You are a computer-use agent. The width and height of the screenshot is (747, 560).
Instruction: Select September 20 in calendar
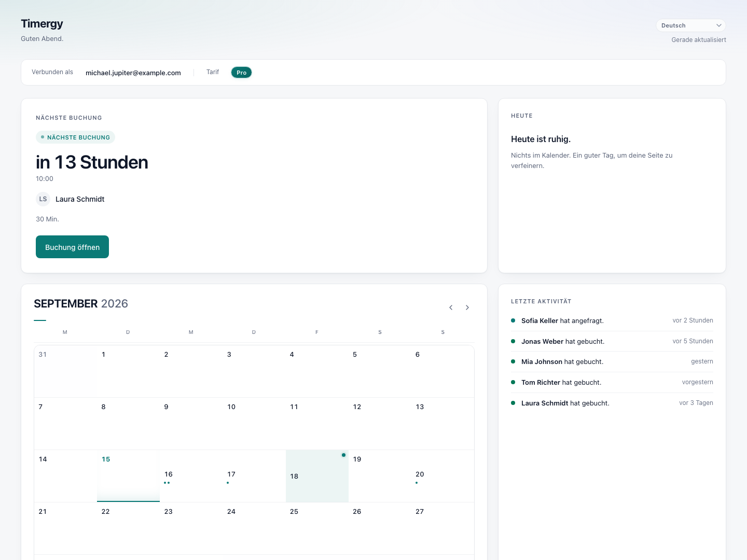442,476
